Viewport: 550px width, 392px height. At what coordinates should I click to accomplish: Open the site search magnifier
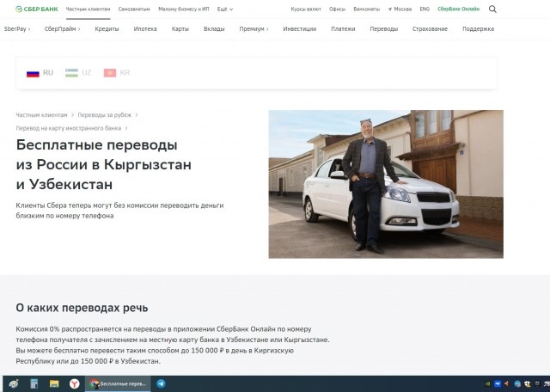click(492, 9)
